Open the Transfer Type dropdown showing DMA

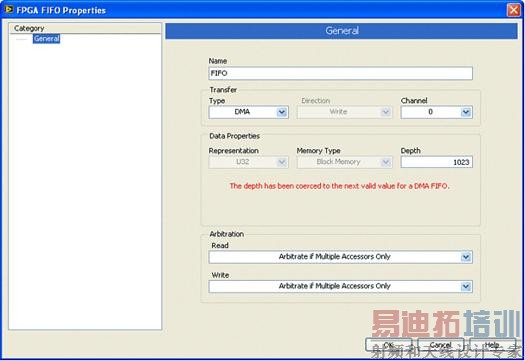248,112
